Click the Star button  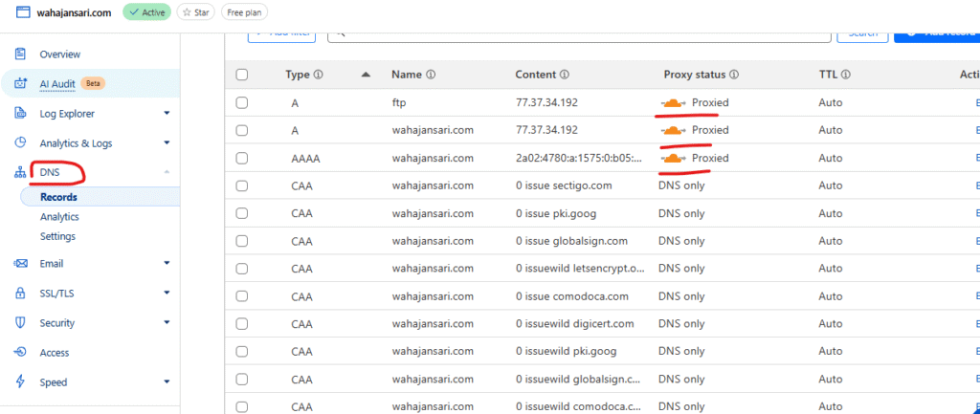195,11
